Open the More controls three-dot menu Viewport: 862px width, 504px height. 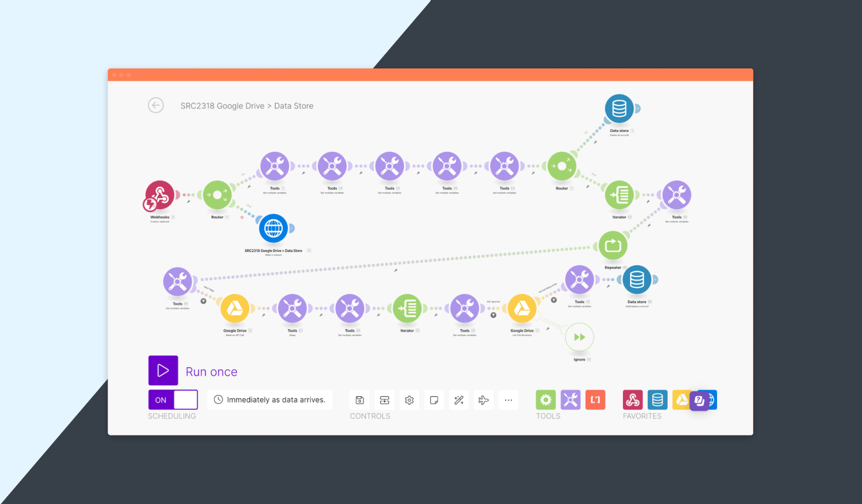pyautogui.click(x=508, y=400)
